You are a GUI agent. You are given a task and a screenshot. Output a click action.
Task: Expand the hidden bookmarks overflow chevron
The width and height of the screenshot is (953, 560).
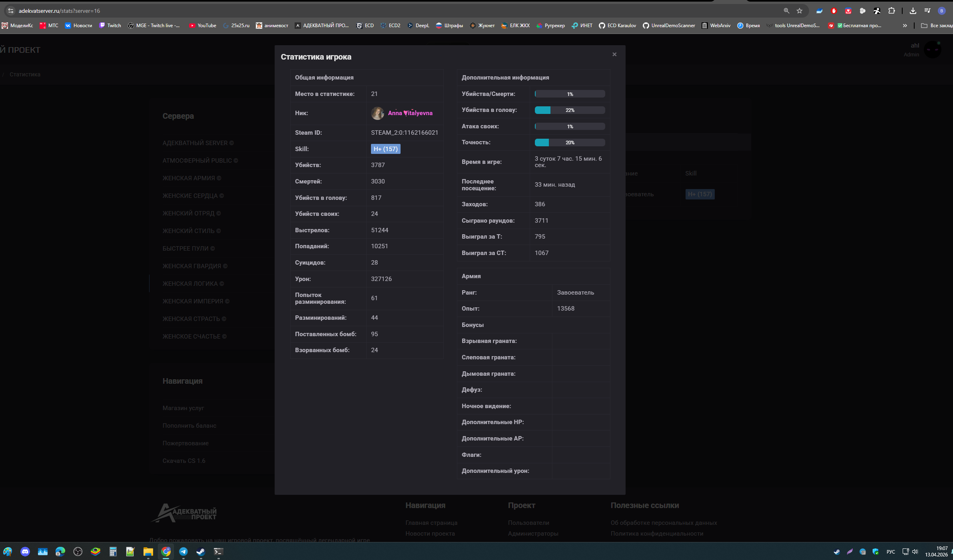tap(905, 26)
